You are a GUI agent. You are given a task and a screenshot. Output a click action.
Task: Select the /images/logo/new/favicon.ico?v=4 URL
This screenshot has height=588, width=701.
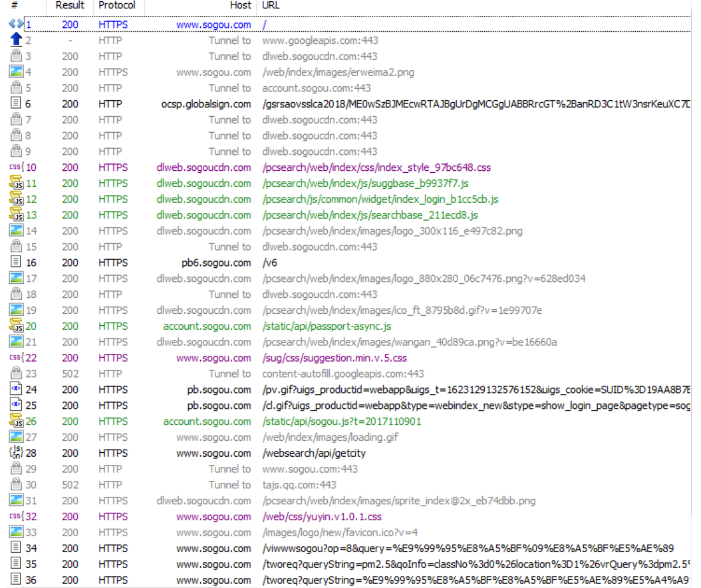pyautogui.click(x=340, y=533)
